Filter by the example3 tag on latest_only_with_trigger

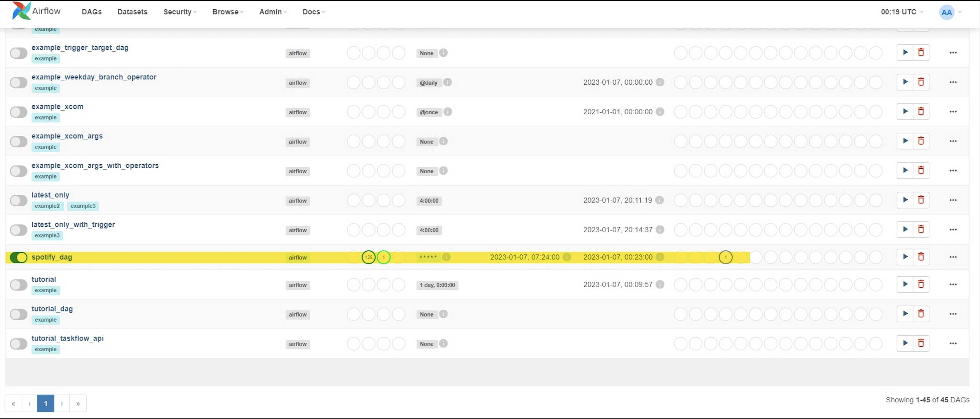47,235
